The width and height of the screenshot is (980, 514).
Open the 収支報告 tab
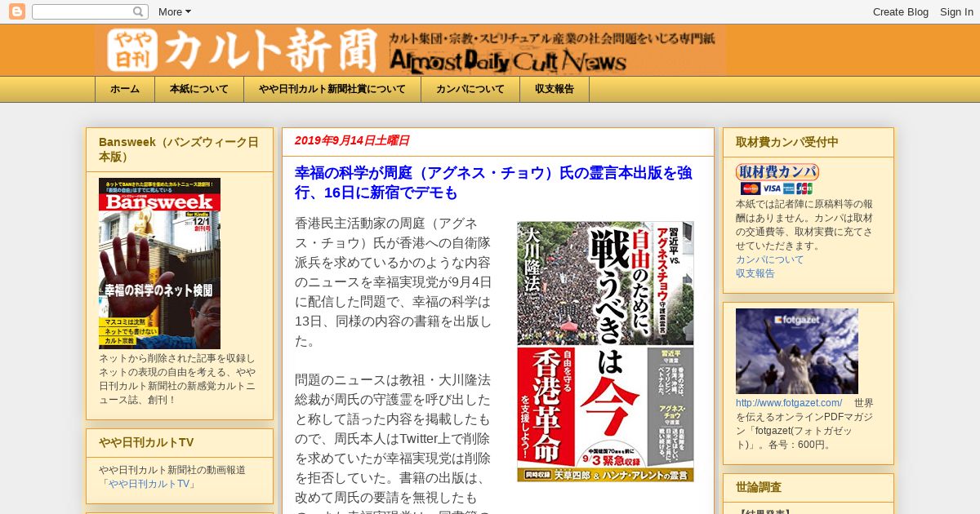point(555,89)
